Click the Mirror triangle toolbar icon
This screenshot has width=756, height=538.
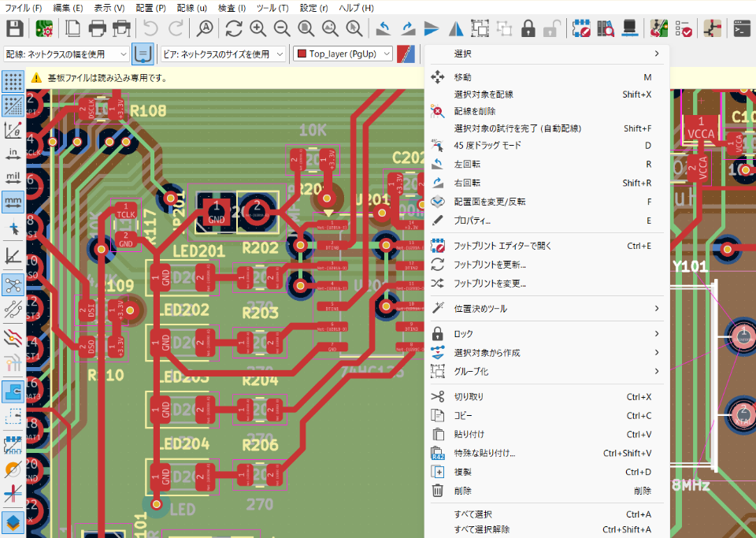[x=456, y=29]
